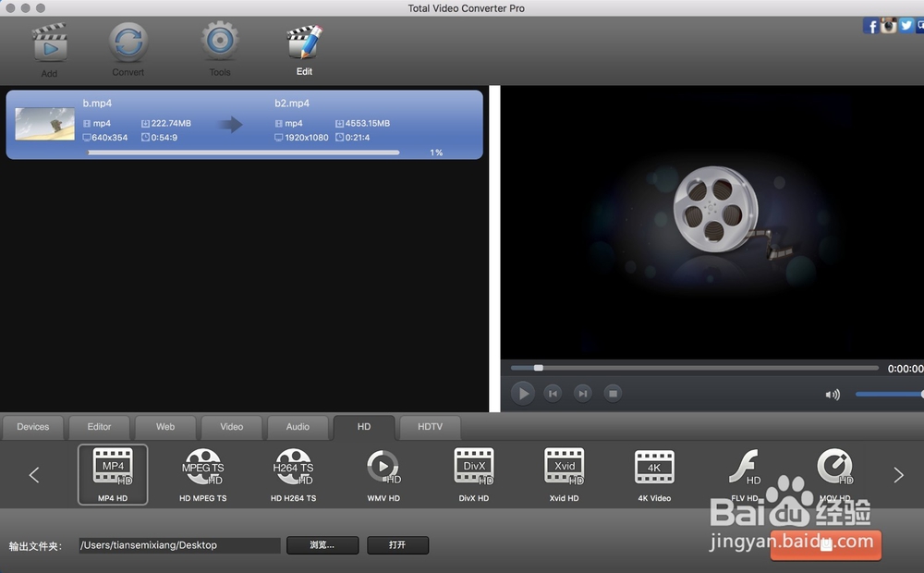Open the Web format tab
Screen dimensions: 924x573
tap(165, 427)
